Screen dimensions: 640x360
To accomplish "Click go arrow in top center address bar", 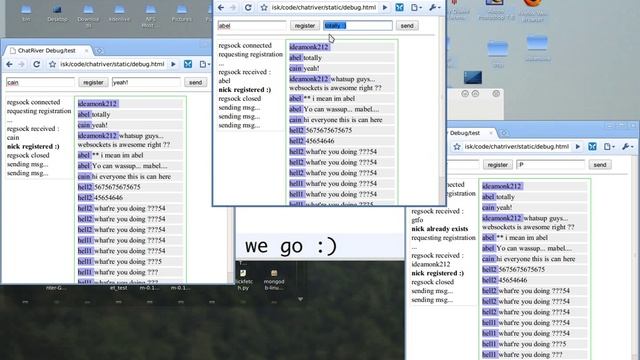I will pos(385,7).
